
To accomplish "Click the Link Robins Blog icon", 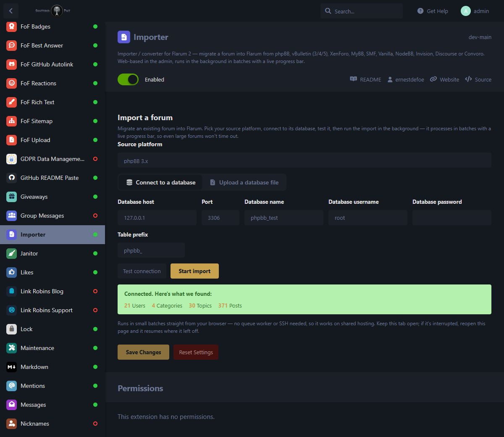I will coord(12,291).
